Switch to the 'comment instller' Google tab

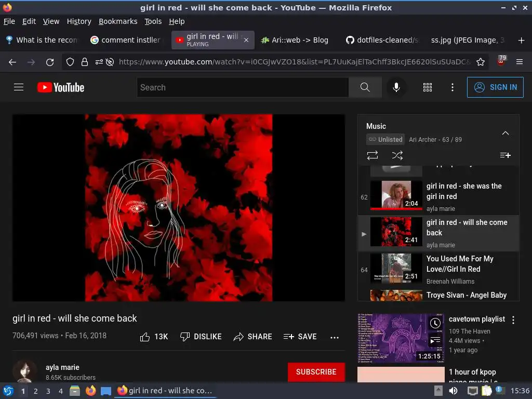[x=127, y=40]
